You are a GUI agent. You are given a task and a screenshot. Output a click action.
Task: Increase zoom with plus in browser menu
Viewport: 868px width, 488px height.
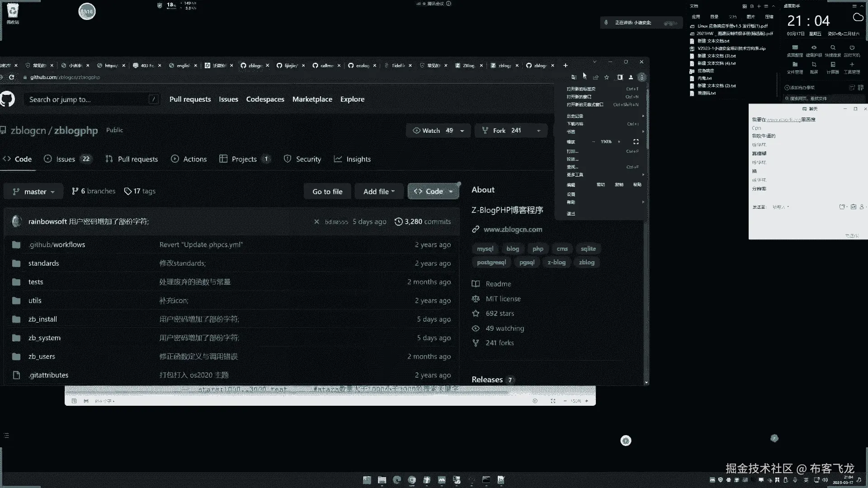(619, 141)
